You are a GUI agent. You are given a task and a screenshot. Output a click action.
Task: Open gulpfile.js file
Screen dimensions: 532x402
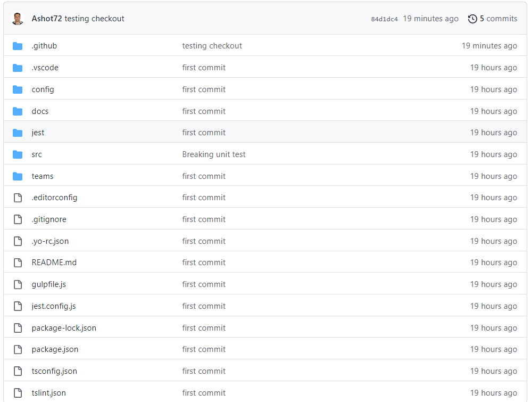click(48, 284)
